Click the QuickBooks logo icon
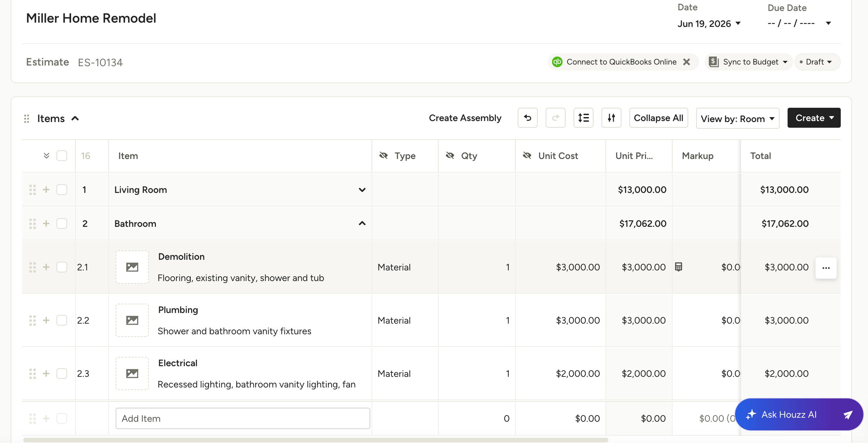 coord(557,62)
